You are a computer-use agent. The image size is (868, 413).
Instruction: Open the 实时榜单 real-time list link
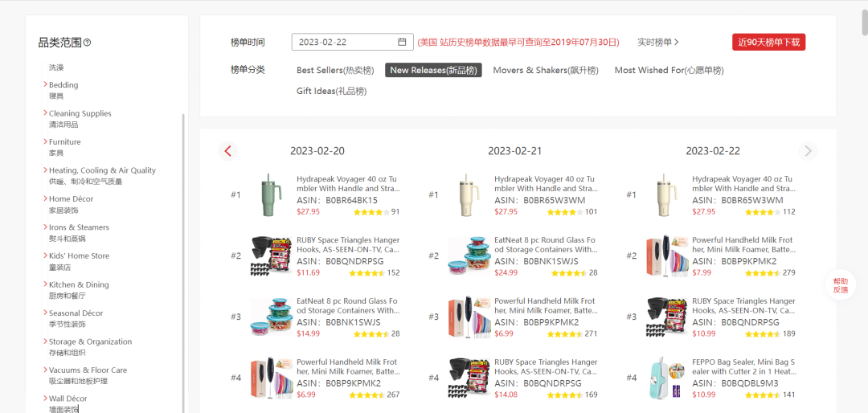657,42
